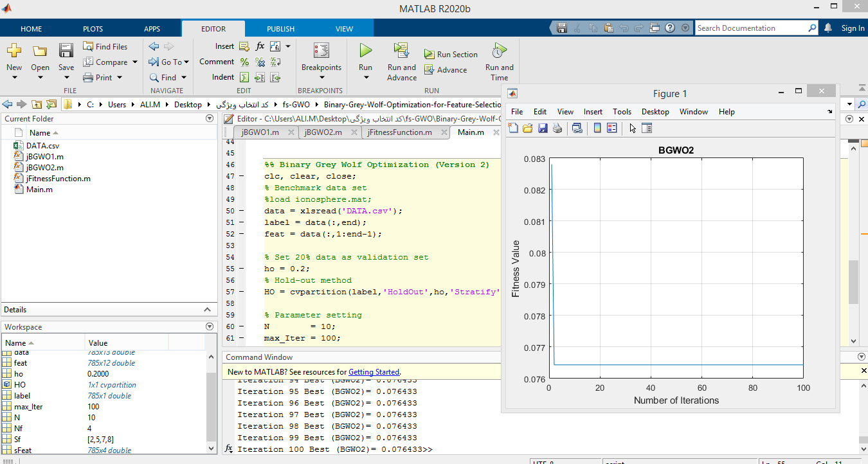Click the Open folder icon in ribbon
This screenshot has width=868, height=464.
(40, 51)
